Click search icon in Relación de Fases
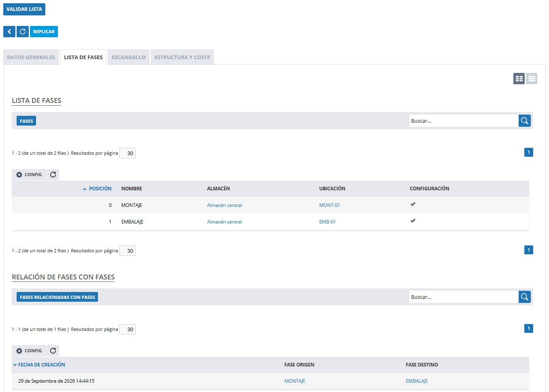549x392 pixels. pyautogui.click(x=525, y=297)
